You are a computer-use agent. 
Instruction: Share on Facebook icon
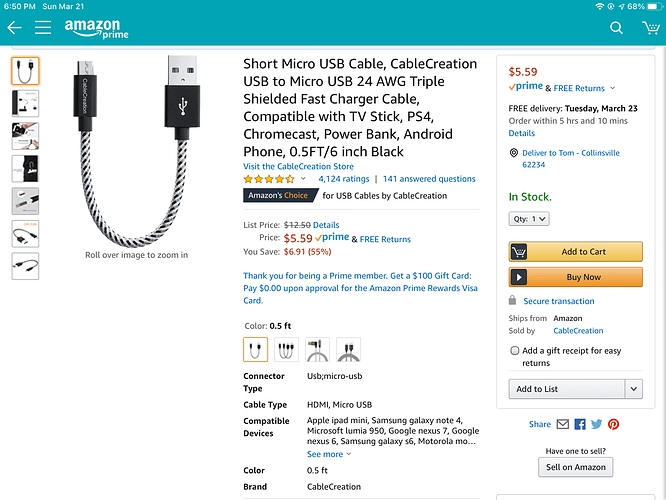point(580,424)
